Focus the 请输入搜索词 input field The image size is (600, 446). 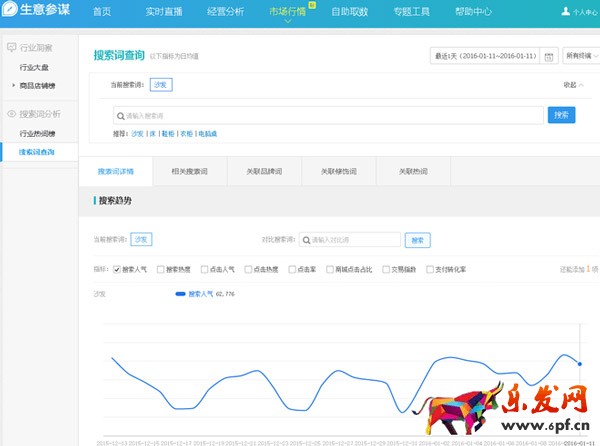click(330, 116)
